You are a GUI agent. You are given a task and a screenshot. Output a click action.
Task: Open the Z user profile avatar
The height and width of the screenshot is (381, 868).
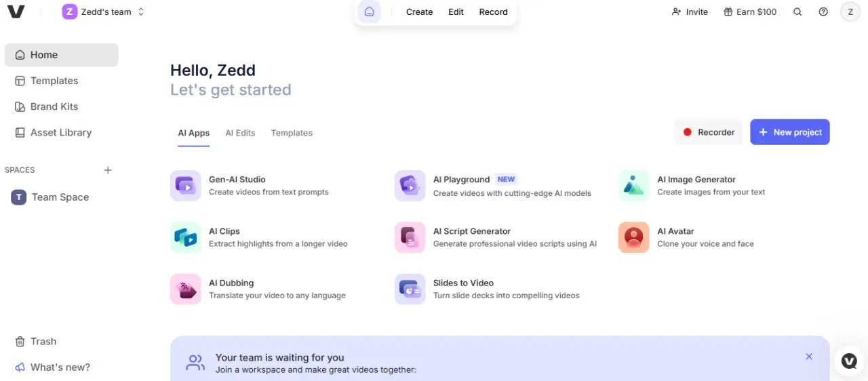850,12
